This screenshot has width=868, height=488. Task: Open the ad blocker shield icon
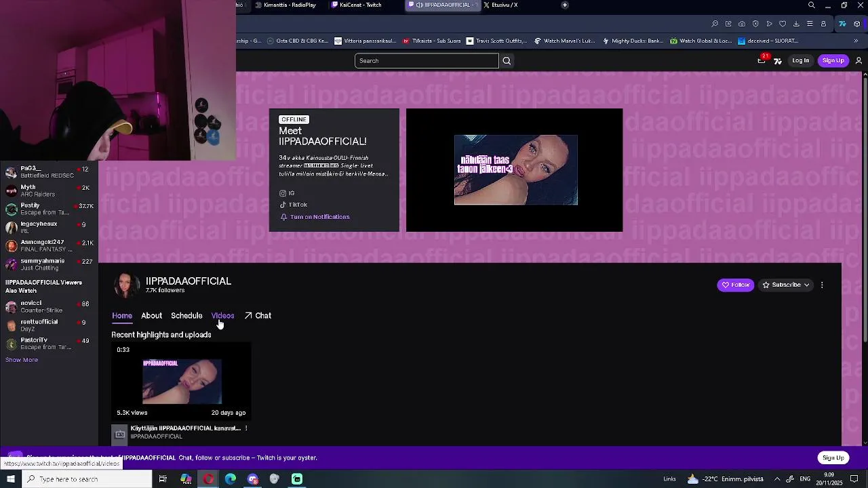tap(755, 24)
